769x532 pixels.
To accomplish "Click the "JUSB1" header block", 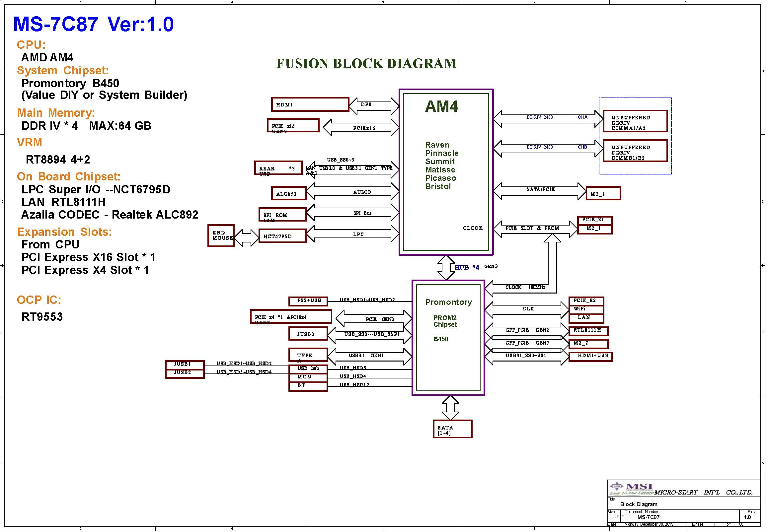I will [x=185, y=365].
